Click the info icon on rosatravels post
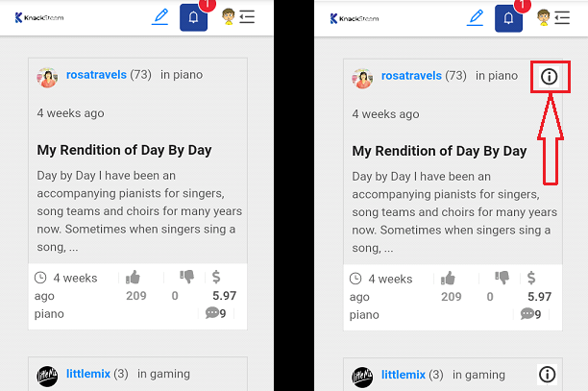The height and width of the screenshot is (391, 588). [550, 77]
